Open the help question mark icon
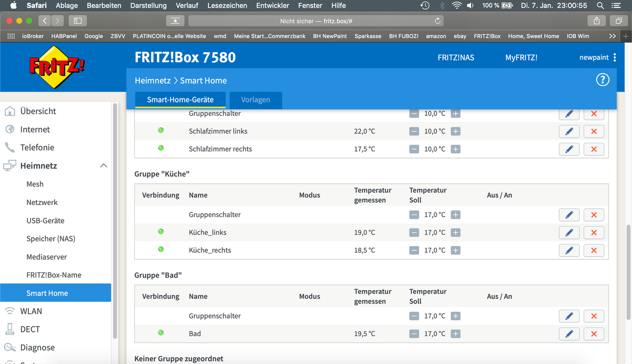The width and height of the screenshot is (632, 364). click(x=603, y=80)
